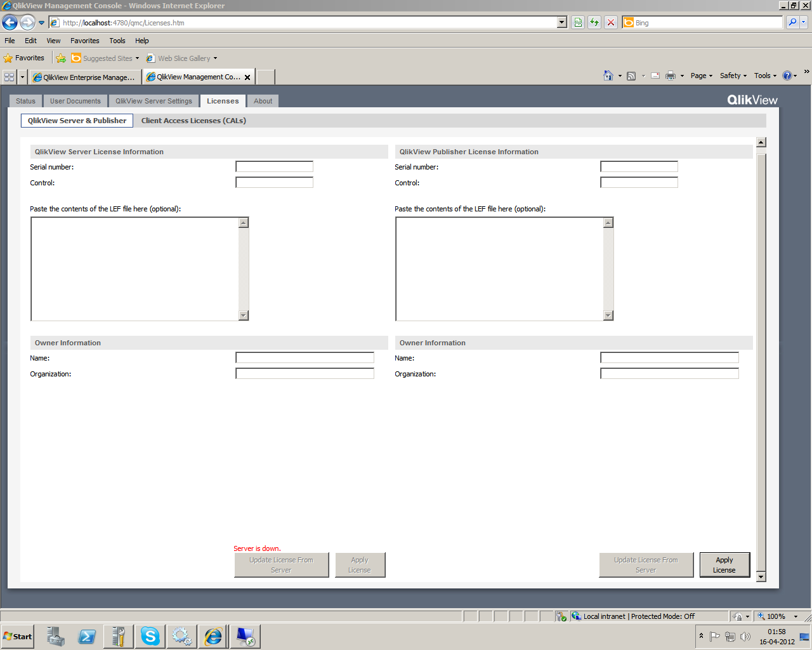Go forward using the browser Forward arrow
The image size is (812, 650).
27,23
